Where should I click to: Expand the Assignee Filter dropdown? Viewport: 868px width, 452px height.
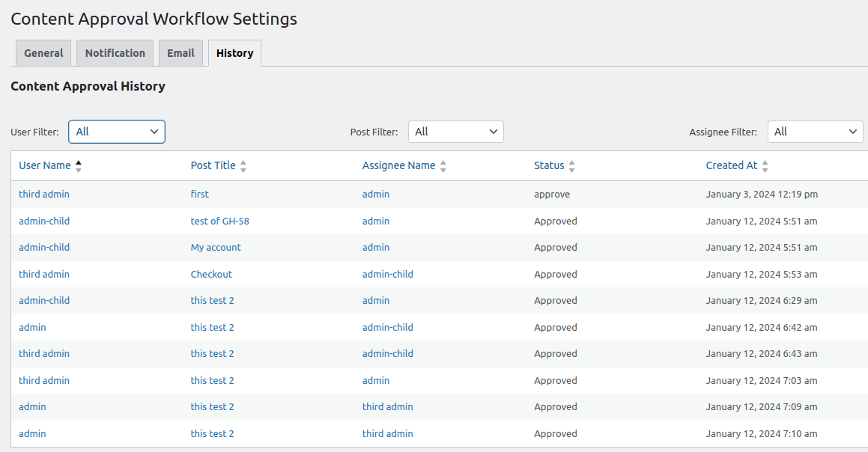coord(815,131)
